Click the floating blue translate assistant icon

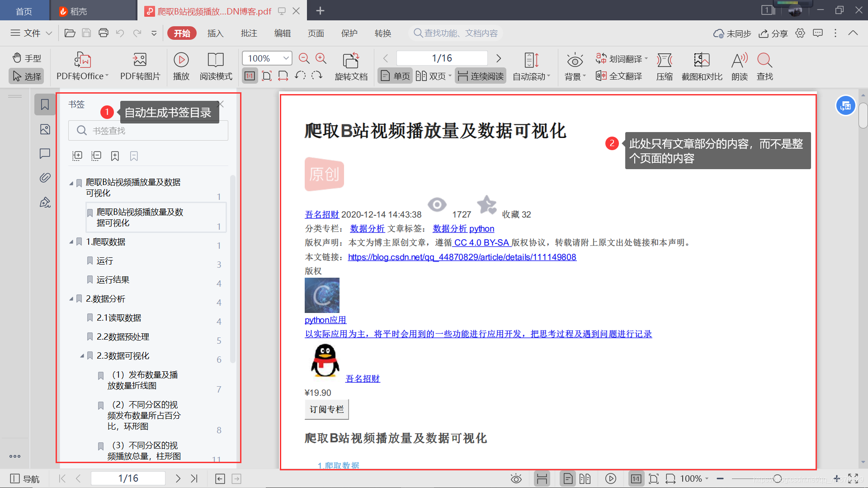(x=845, y=106)
